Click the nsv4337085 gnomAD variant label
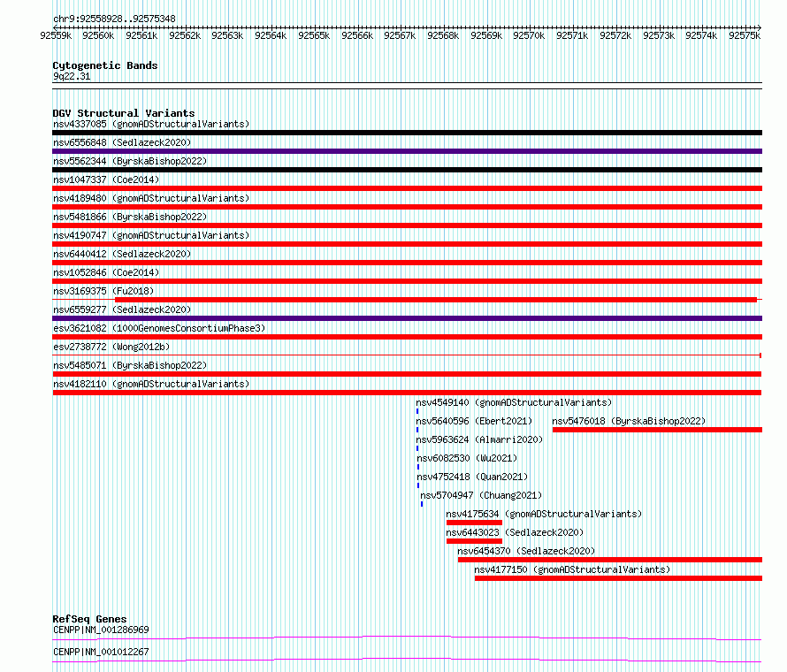 151,124
